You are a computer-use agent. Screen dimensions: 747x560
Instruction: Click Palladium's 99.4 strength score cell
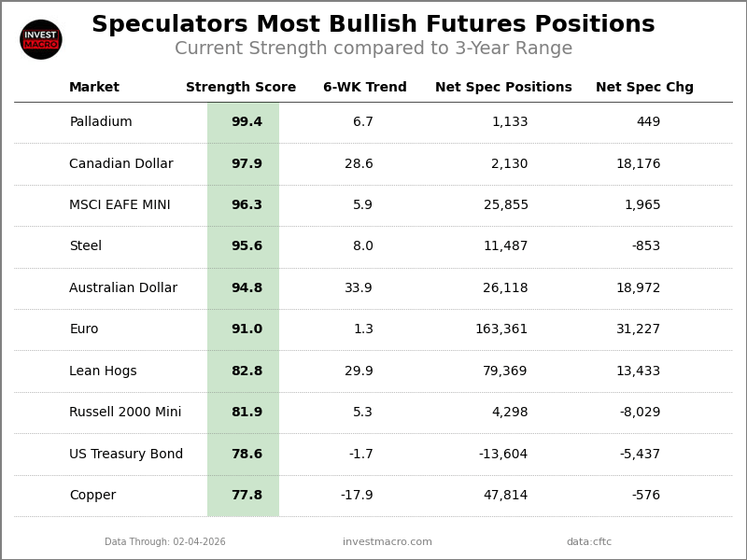coord(247,122)
